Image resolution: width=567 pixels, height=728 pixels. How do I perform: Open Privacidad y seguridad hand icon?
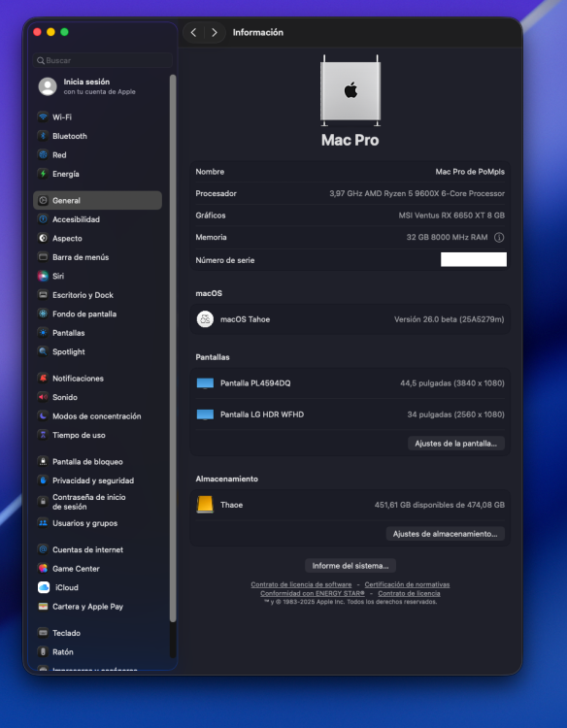(43, 480)
